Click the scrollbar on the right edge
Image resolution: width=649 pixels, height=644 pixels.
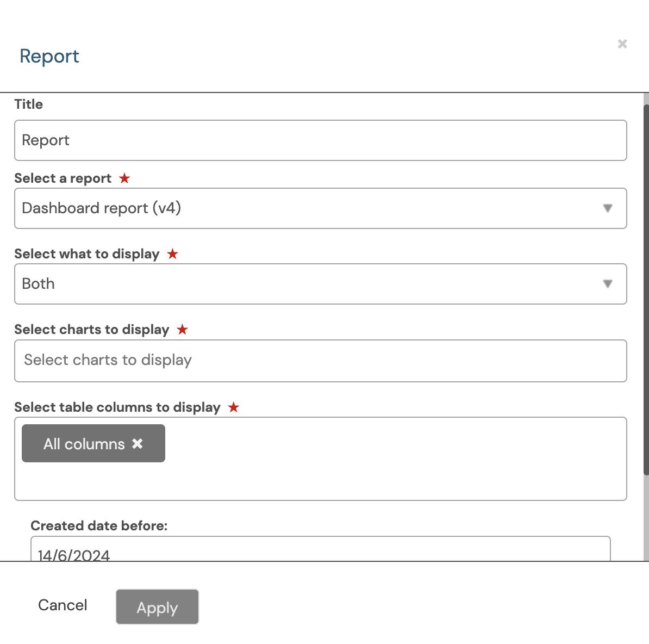coord(645,272)
